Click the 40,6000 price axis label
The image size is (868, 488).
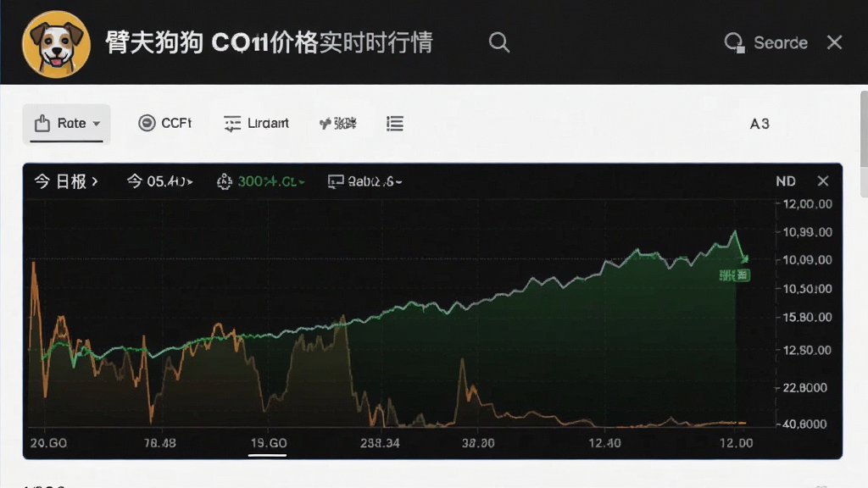pyautogui.click(x=805, y=424)
